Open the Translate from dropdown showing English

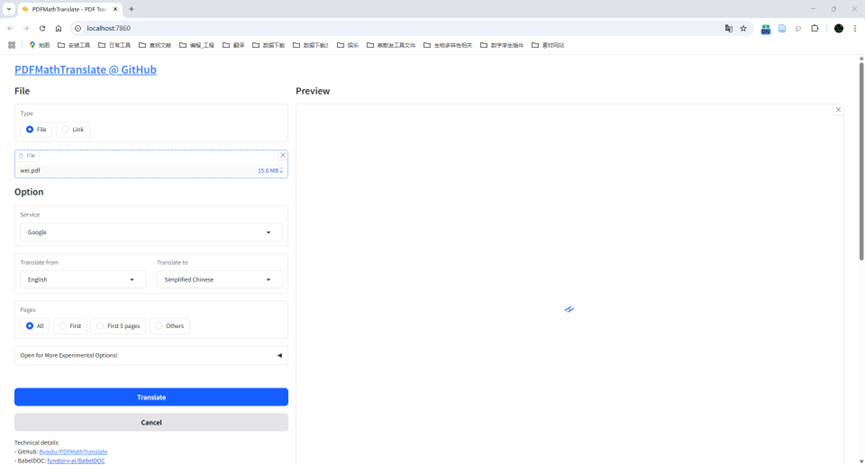coord(83,280)
